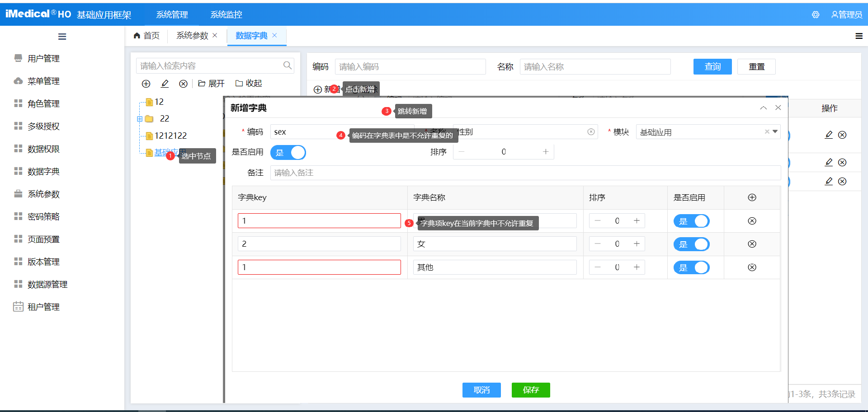Switch to 系统监控 top menu
This screenshot has height=412, width=868.
point(226,14)
